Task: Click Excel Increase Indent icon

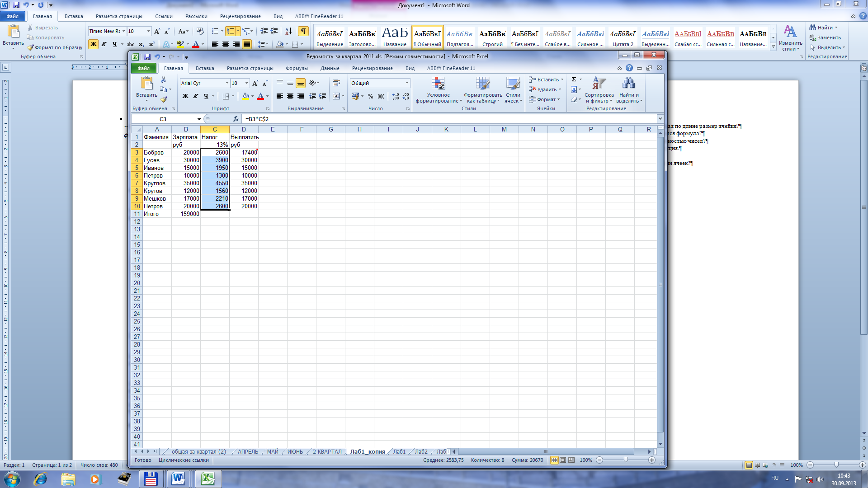Action: (x=323, y=96)
